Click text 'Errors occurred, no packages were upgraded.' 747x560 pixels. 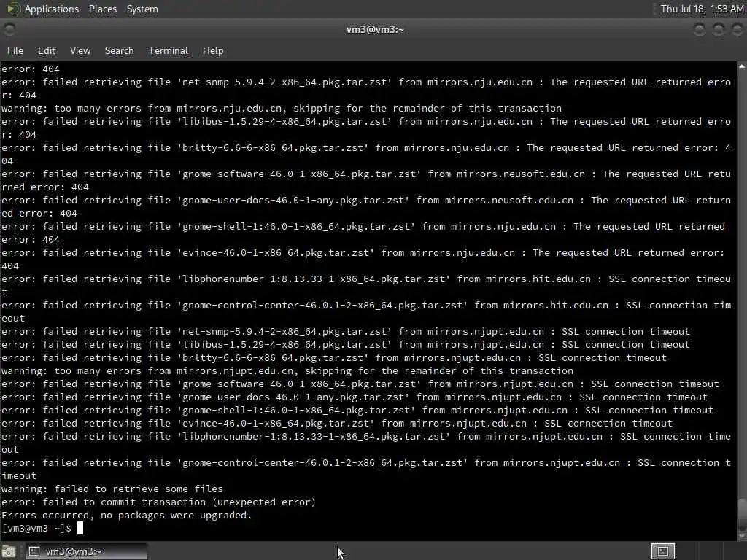(x=126, y=516)
